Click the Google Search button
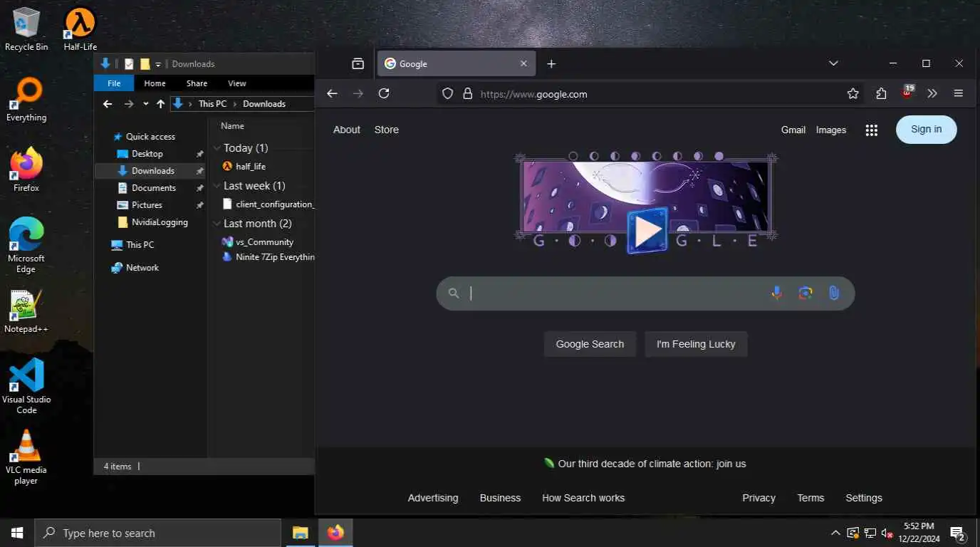This screenshot has width=980, height=547. click(590, 344)
